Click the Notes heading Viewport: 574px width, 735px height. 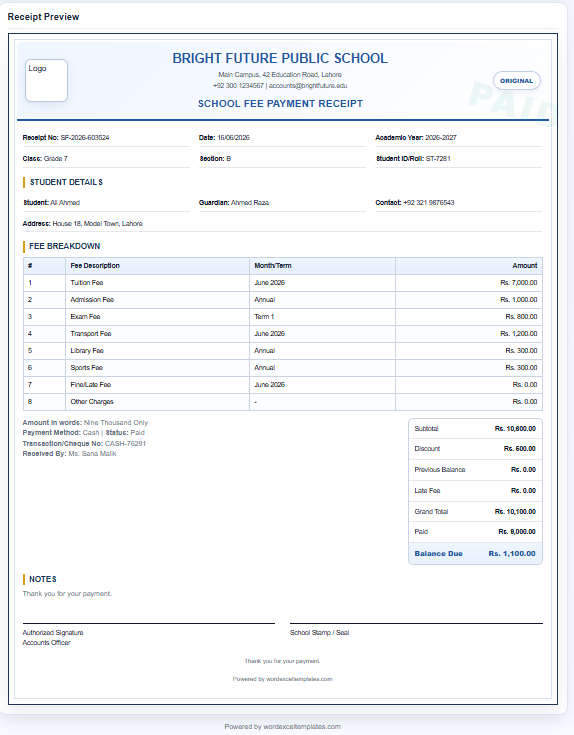click(43, 579)
